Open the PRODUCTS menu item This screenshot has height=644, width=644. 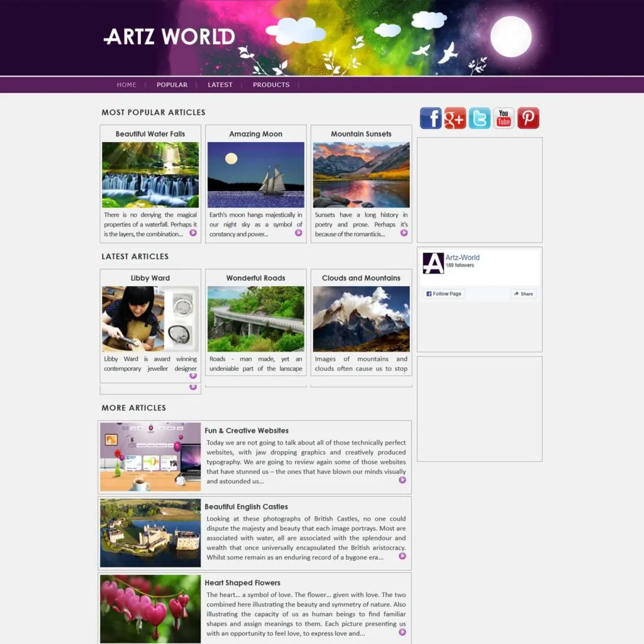coord(271,84)
